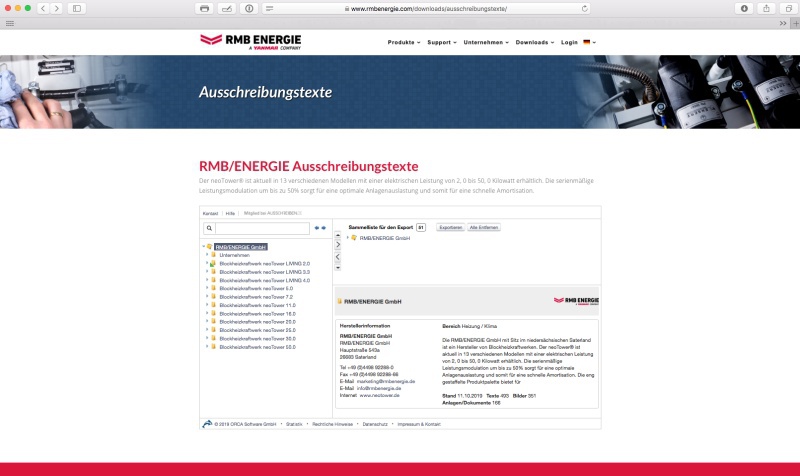This screenshot has height=476, width=800.
Task: Add a new tab with the plus icon
Action: [795, 23]
